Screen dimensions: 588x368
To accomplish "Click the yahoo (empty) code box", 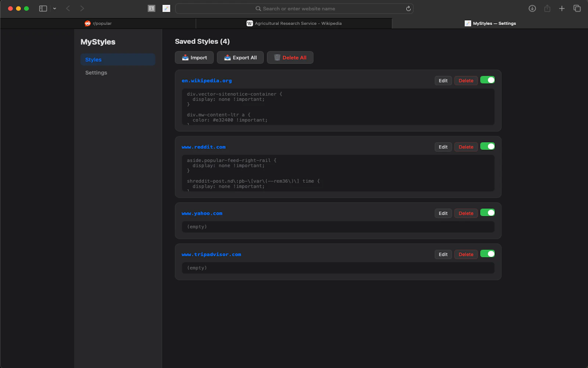I will tap(338, 227).
